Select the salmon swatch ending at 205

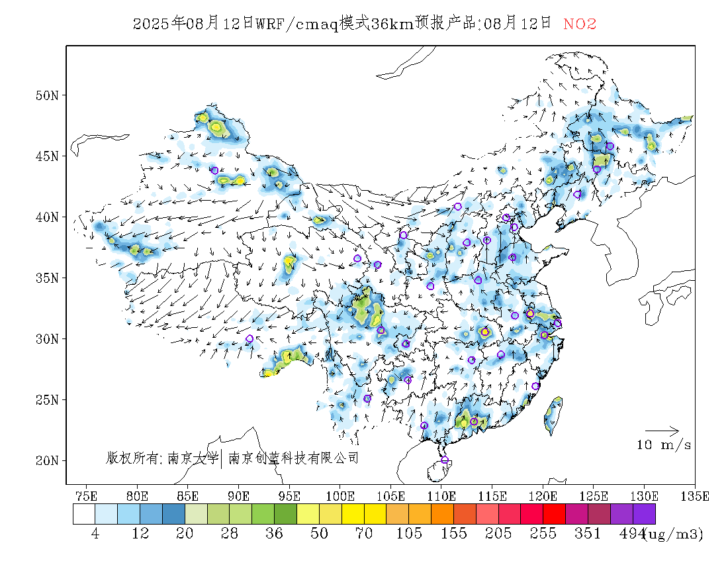pyautogui.click(x=487, y=514)
